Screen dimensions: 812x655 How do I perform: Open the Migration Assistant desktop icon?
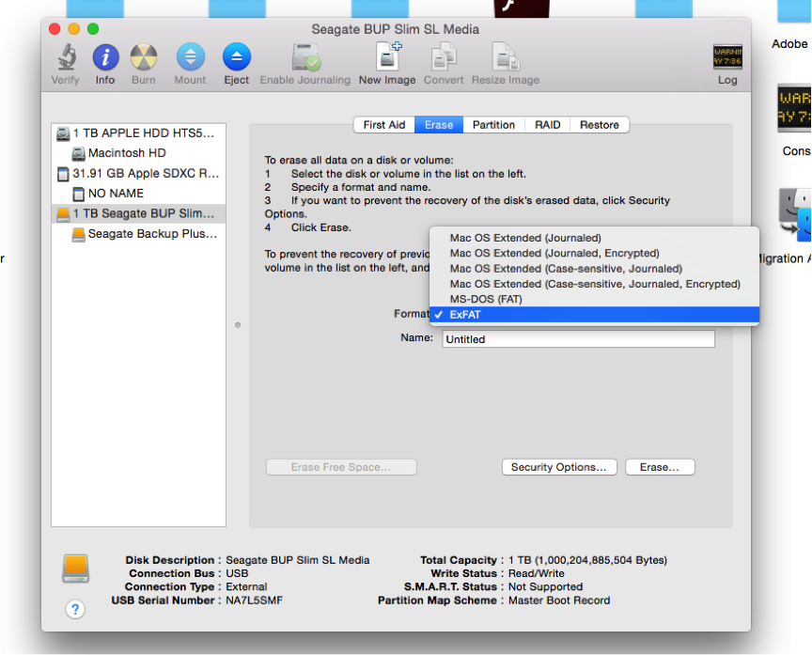795,215
